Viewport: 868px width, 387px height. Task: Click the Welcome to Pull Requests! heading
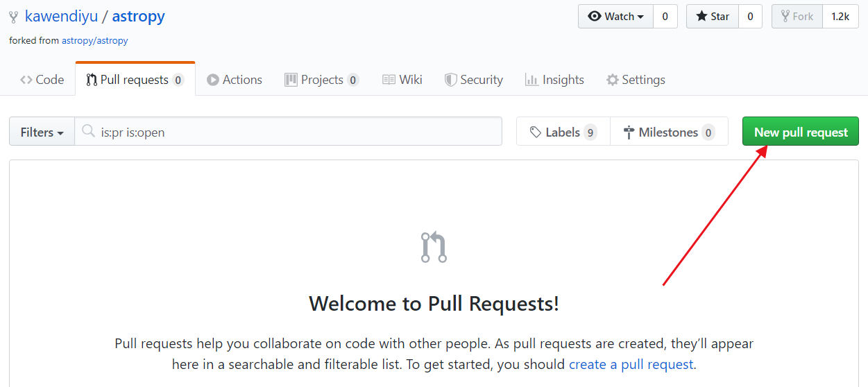pos(434,304)
